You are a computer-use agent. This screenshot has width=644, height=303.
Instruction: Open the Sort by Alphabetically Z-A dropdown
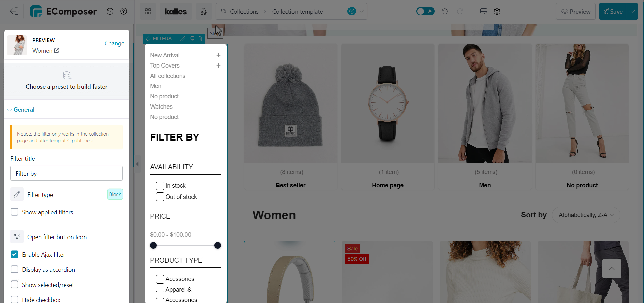point(586,215)
